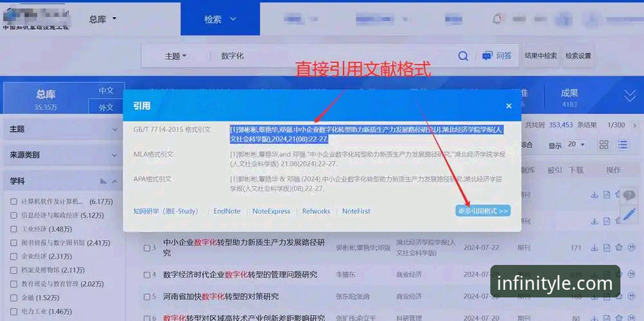Click the floating pencil edit icon
This screenshot has height=321, width=644.
click(629, 215)
